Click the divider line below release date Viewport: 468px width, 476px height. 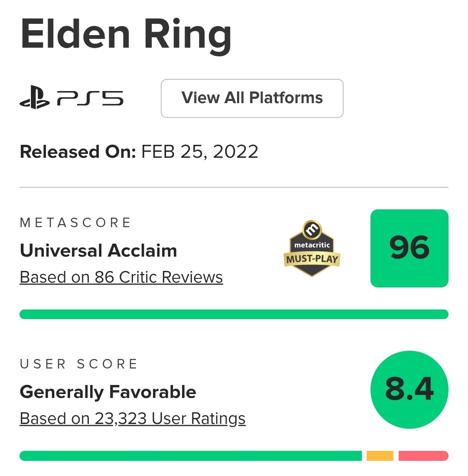point(234,187)
